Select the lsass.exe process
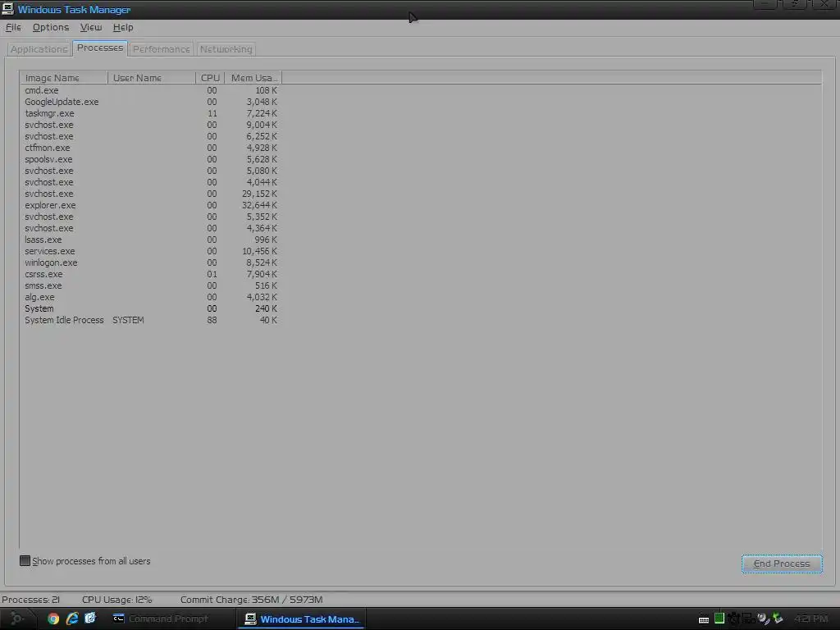840x630 pixels. pyautogui.click(x=151, y=240)
